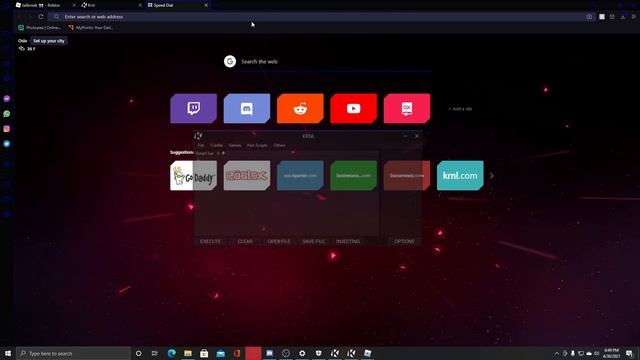Open Cortana circle on the taskbar
Screen dimensions: 640x360
click(138, 353)
